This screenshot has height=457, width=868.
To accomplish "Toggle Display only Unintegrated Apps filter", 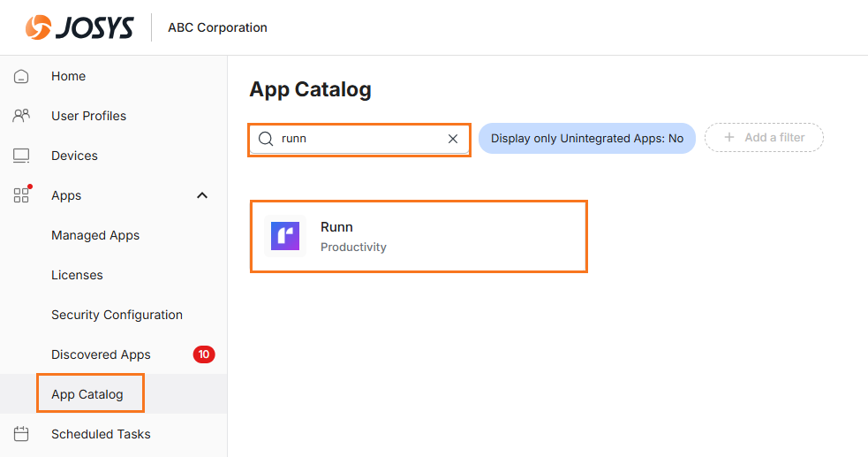I will (587, 139).
